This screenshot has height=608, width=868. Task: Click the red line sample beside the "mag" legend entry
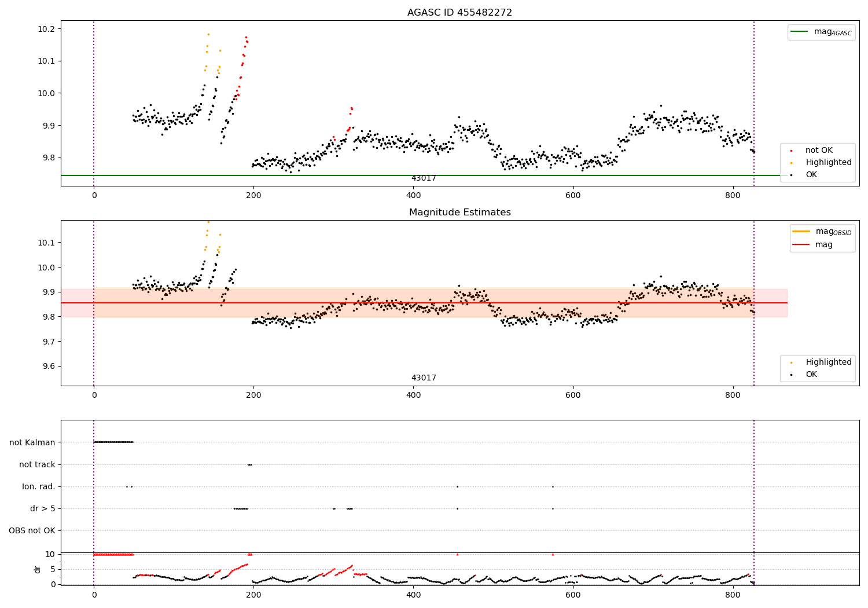(801, 245)
